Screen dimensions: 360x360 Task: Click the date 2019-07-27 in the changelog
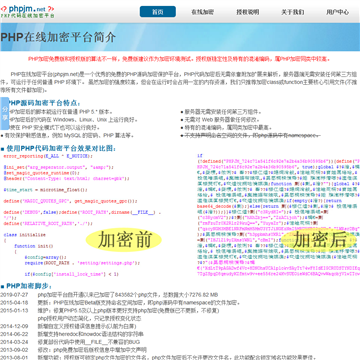pyautogui.click(x=14, y=295)
